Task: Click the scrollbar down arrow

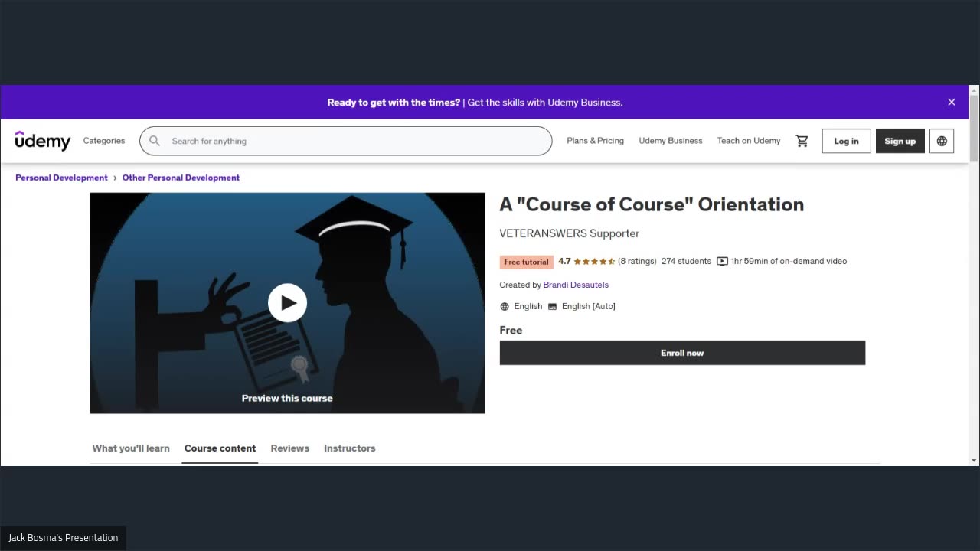Action: coord(974,461)
